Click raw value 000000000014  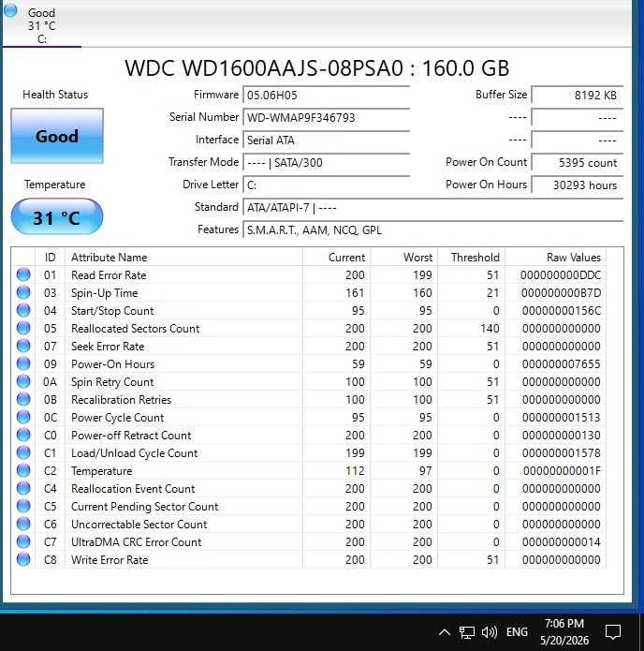point(562,541)
